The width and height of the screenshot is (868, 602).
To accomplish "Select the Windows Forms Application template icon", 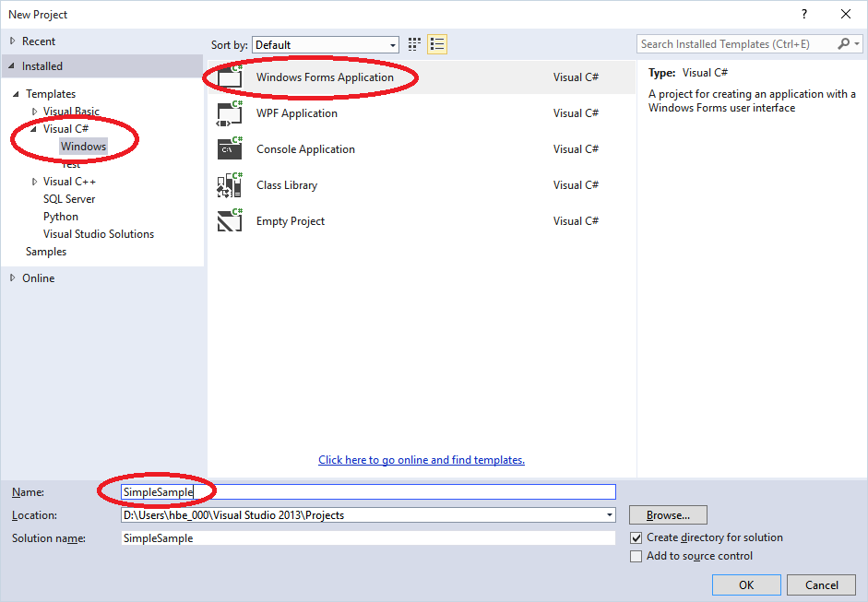I will [x=230, y=77].
